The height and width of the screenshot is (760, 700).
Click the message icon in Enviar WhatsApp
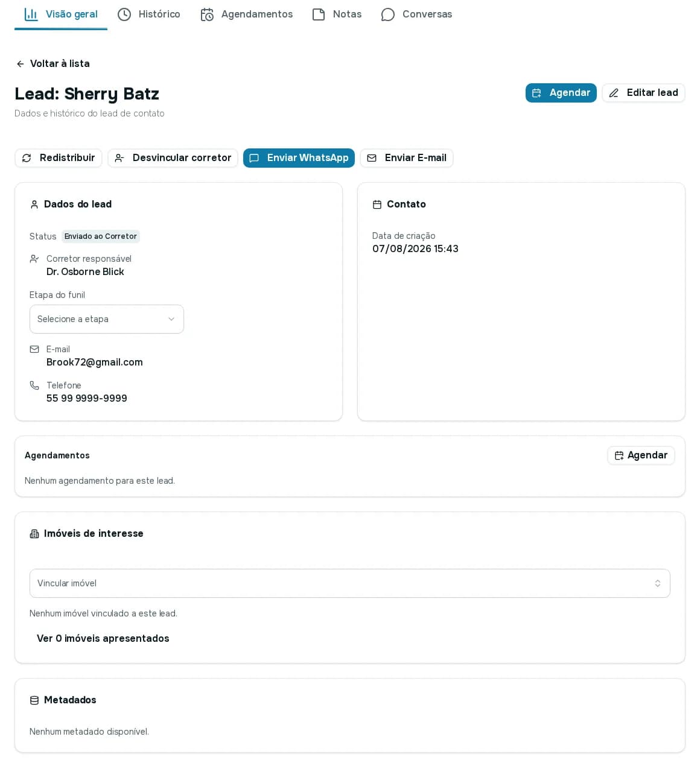coord(254,158)
